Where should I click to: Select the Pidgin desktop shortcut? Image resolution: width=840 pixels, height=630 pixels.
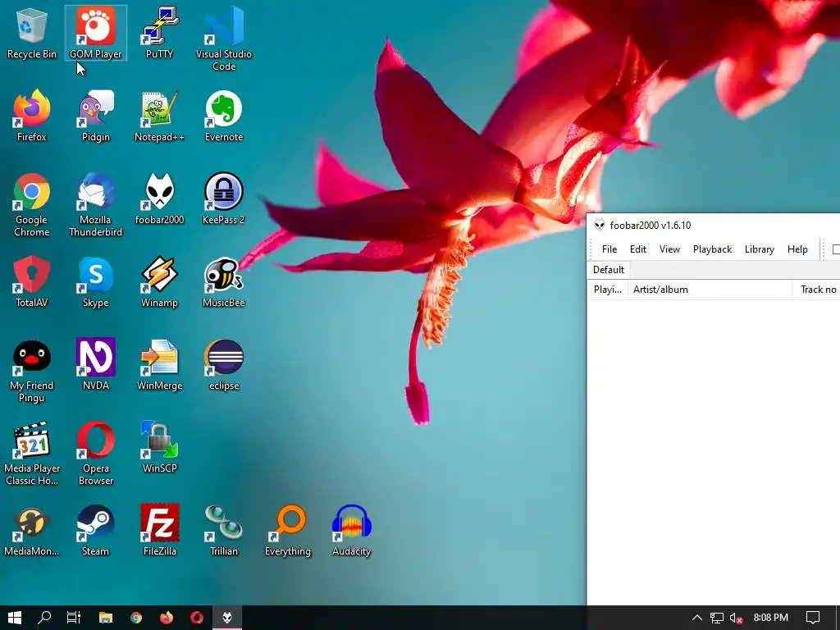[96, 116]
